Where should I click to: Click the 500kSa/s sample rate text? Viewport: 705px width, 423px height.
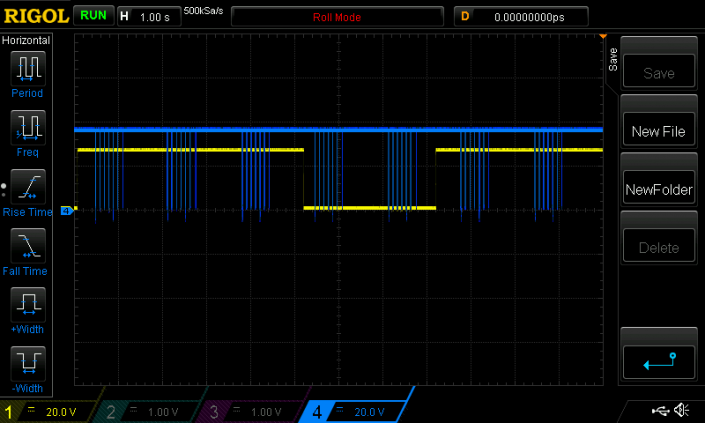click(x=203, y=11)
